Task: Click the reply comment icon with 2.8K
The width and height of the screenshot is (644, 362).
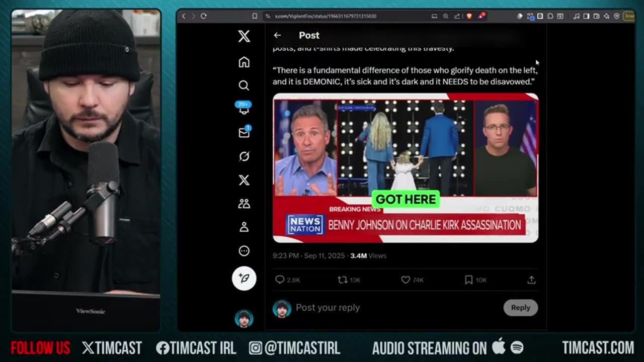Action: pyautogui.click(x=287, y=280)
